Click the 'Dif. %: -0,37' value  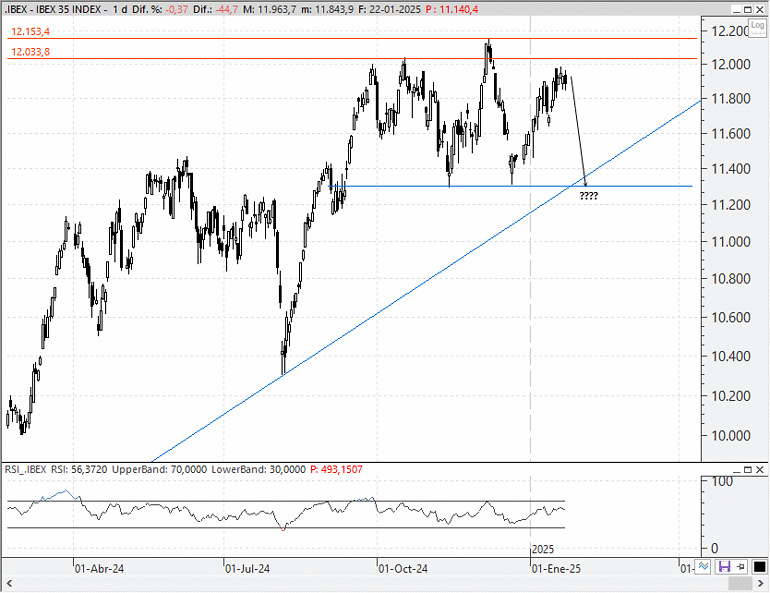click(x=160, y=9)
